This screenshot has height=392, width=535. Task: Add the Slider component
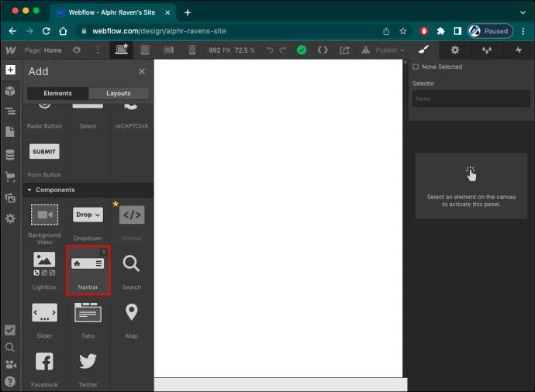click(x=44, y=319)
